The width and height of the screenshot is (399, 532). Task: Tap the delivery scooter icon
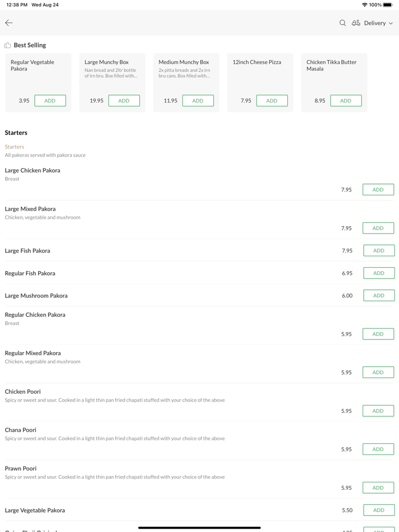click(356, 23)
